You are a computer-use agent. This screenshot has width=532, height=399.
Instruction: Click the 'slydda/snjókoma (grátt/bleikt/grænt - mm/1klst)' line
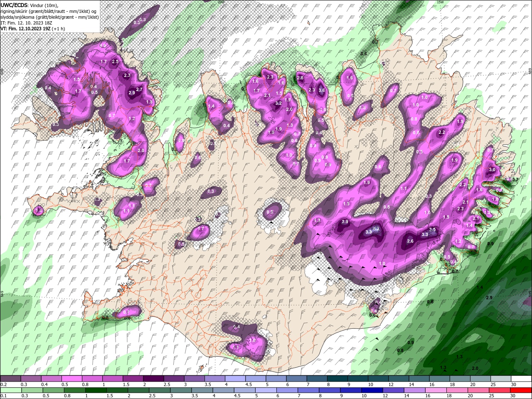click(x=49, y=17)
